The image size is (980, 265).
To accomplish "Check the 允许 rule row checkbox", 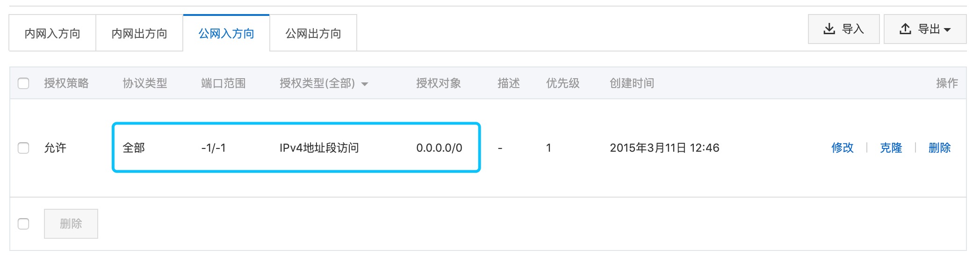I will point(23,148).
